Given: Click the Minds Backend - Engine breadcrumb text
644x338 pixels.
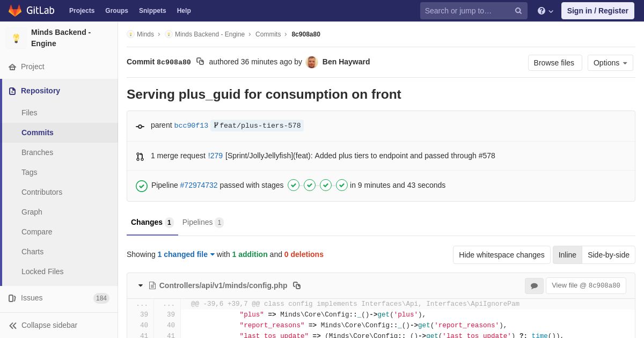Looking at the screenshot, I should tap(210, 34).
